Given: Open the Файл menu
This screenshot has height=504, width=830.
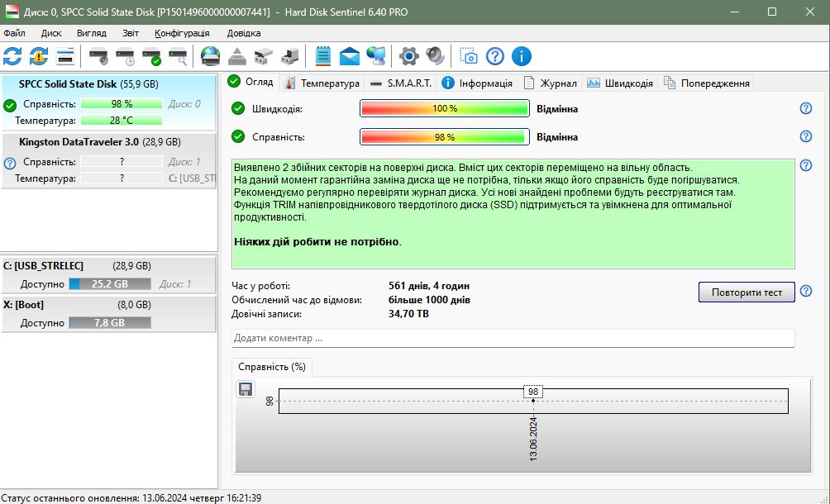Looking at the screenshot, I should [x=14, y=33].
